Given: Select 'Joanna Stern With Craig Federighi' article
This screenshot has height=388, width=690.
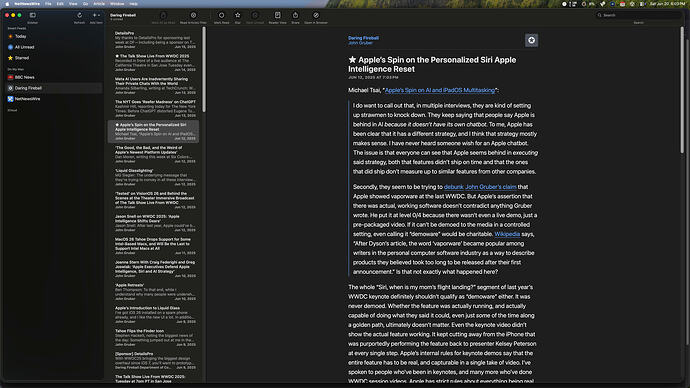Looking at the screenshot, I should (153, 268).
